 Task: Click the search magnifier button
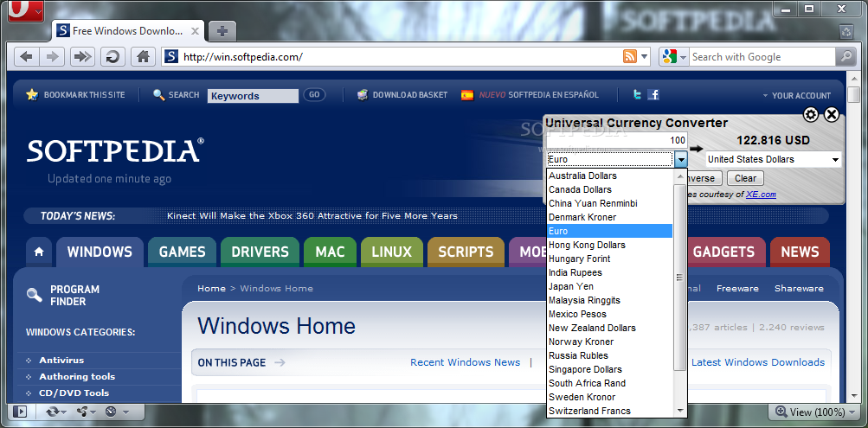tap(845, 56)
